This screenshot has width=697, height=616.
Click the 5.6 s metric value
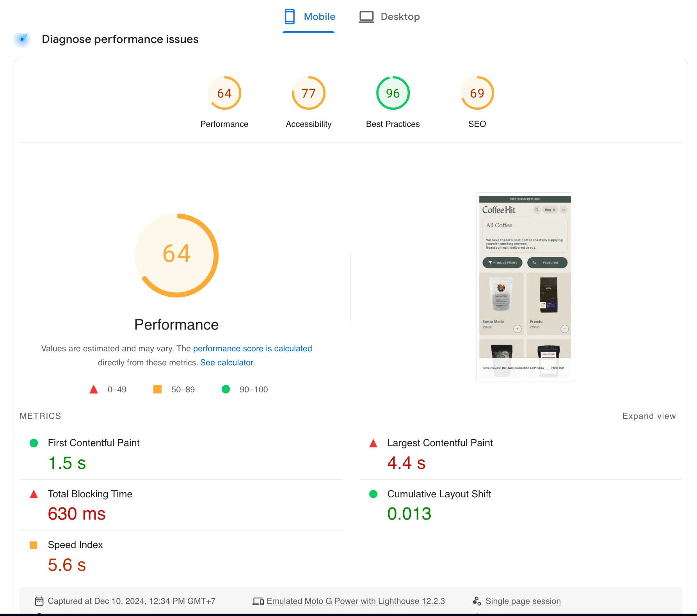(x=67, y=565)
